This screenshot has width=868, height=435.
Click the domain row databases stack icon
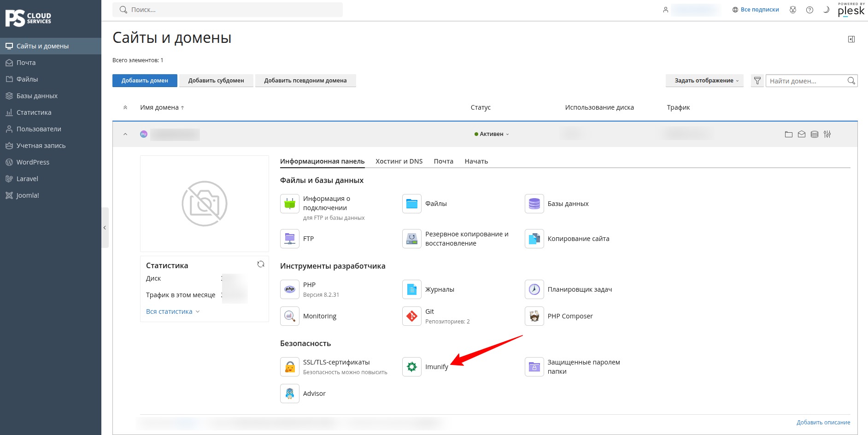(815, 134)
